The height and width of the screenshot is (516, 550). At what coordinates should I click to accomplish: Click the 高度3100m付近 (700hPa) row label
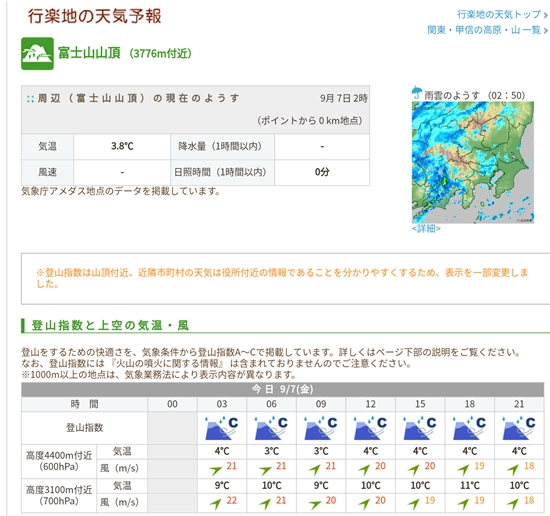coord(59,495)
